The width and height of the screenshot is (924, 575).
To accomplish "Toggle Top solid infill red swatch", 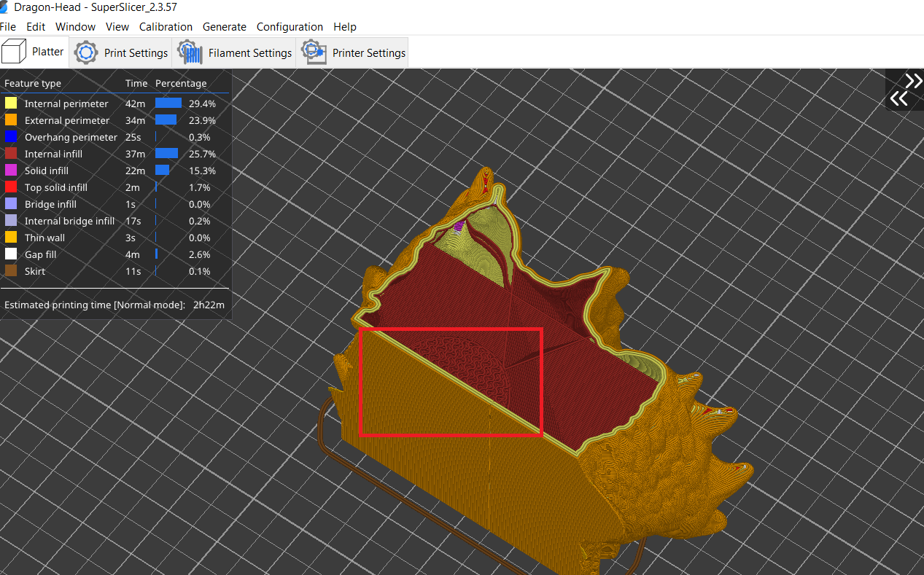I will click(x=10, y=187).
